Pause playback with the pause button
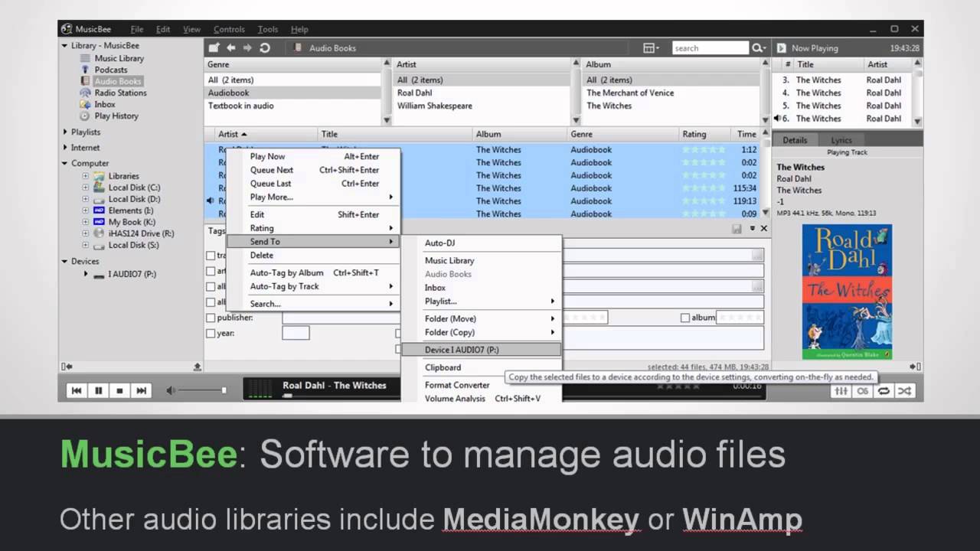This screenshot has height=551, width=980. pos(98,390)
